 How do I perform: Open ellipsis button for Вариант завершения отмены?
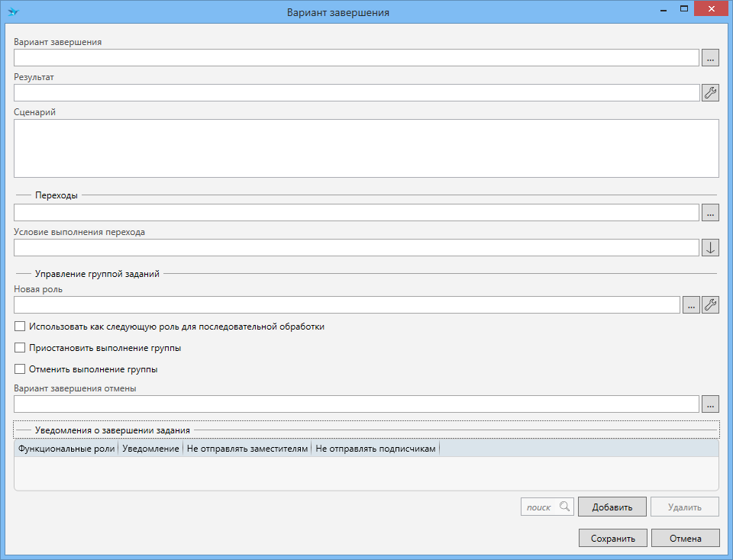710,404
